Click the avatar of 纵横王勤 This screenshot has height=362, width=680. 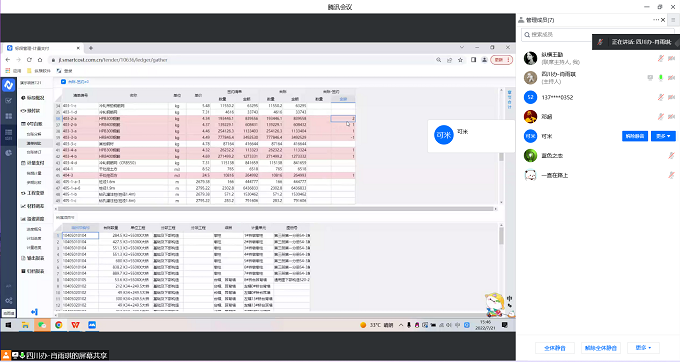[530, 58]
